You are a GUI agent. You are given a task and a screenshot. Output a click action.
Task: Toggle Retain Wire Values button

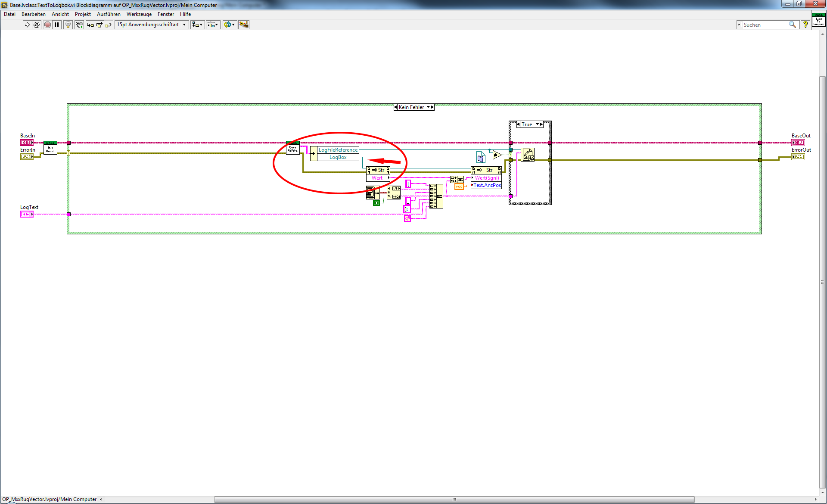tap(79, 25)
